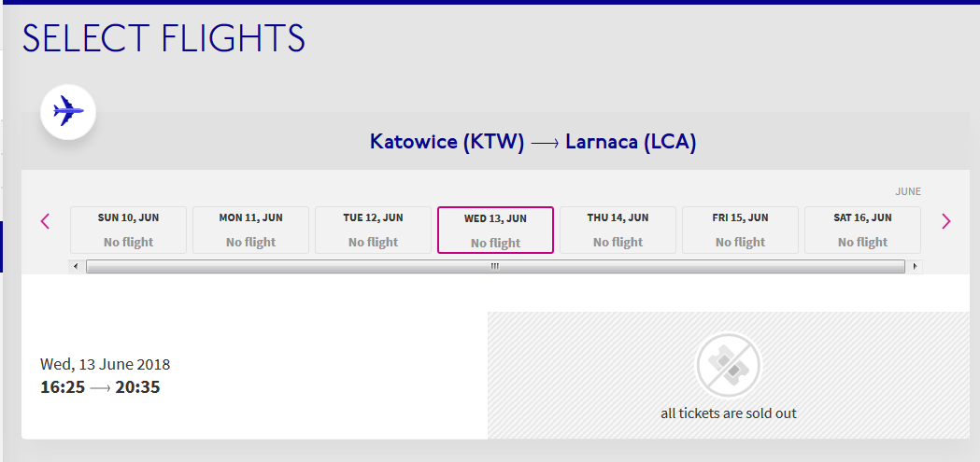Click the all tickets are sold out message

click(x=729, y=413)
